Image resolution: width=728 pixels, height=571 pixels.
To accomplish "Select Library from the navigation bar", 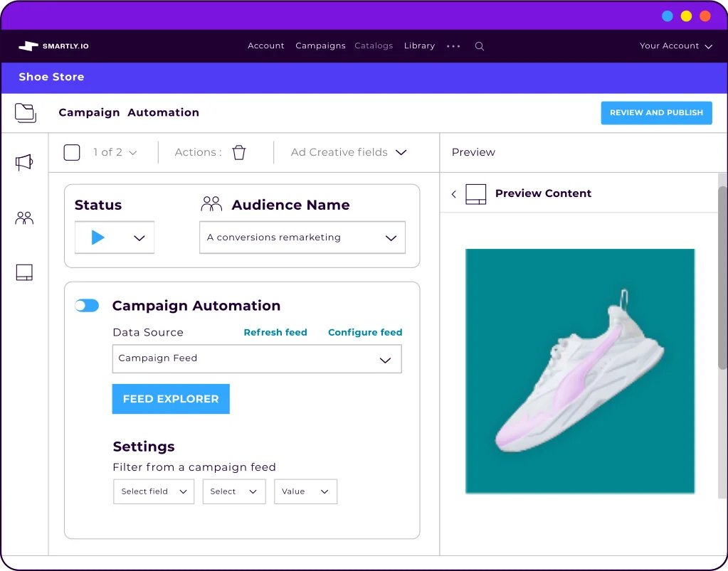I will point(418,46).
